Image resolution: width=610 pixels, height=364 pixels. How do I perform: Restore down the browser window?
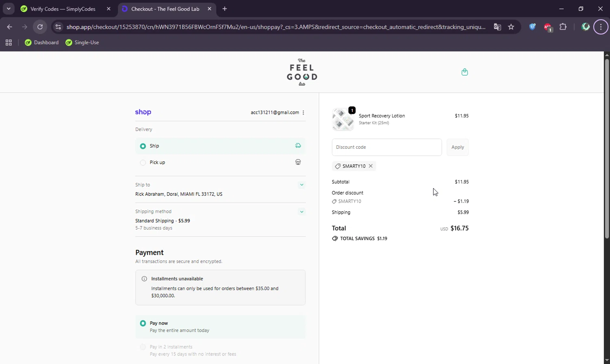pos(581,9)
